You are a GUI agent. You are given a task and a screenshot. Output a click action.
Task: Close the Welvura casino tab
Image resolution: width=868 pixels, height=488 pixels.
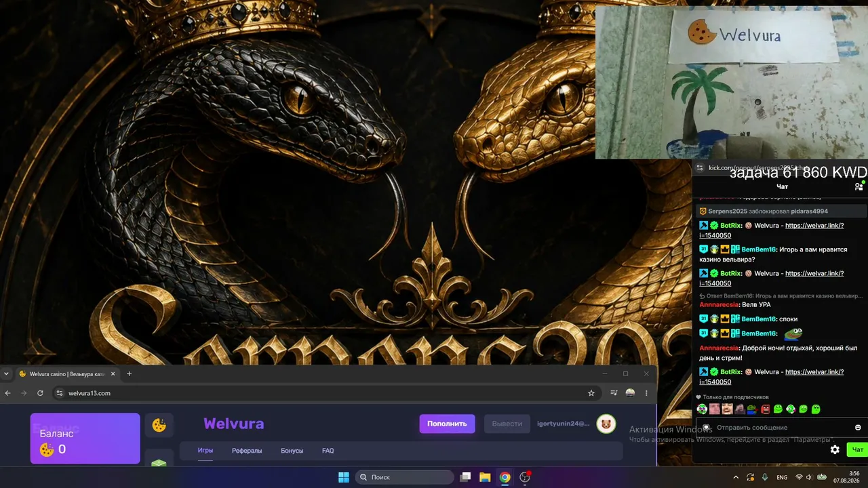tap(113, 373)
